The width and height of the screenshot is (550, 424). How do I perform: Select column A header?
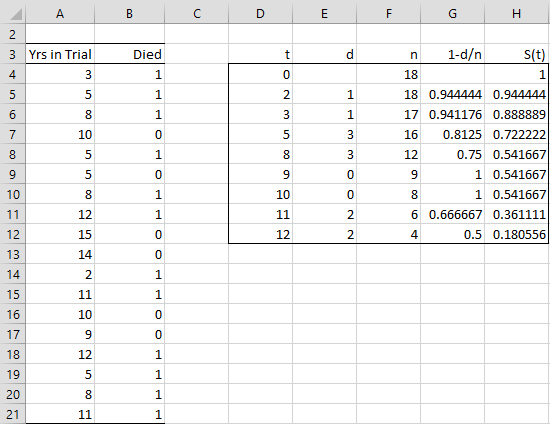pyautogui.click(x=60, y=13)
